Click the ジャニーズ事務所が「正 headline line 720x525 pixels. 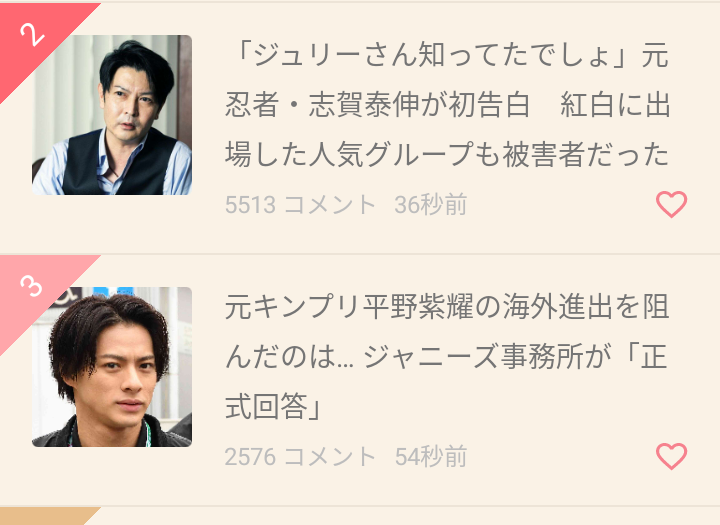click(x=515, y=357)
